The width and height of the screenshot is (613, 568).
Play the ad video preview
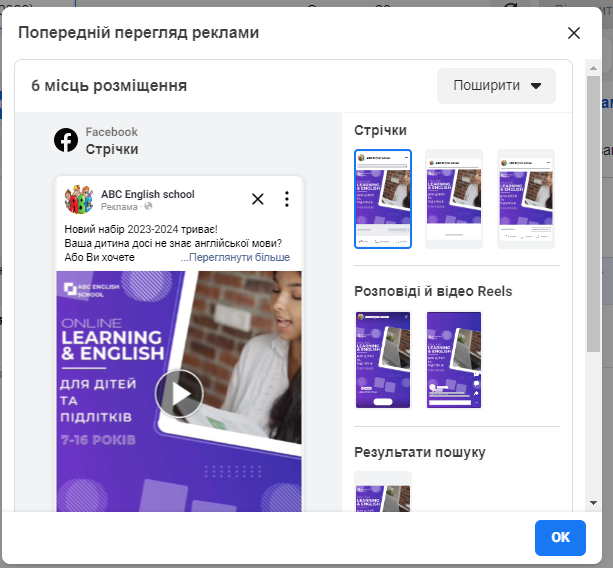179,394
